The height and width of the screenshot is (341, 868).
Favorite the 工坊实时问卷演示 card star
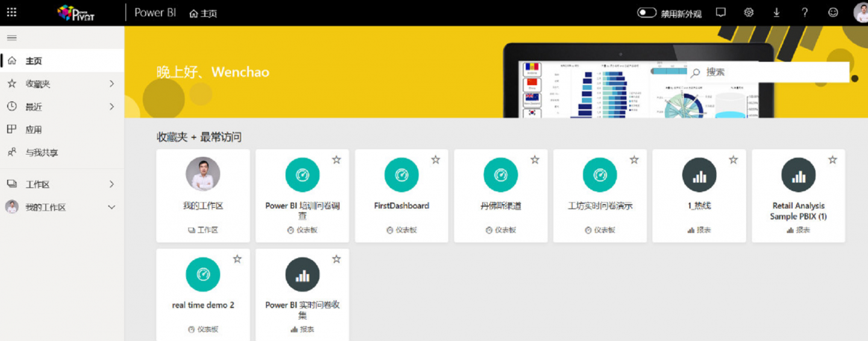[634, 160]
